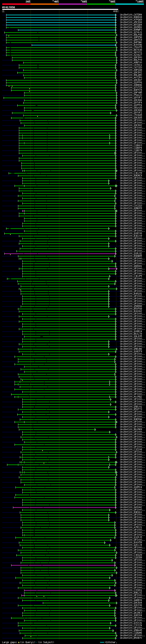Click hit label UniRef100_A9P168

[131, 70]
